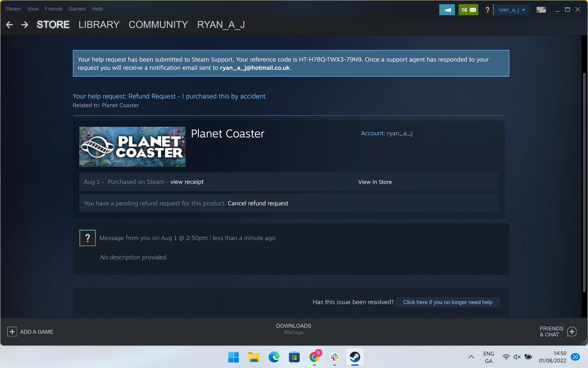Click the view receipt link
Screen dimensions: 588x368
click(187, 182)
